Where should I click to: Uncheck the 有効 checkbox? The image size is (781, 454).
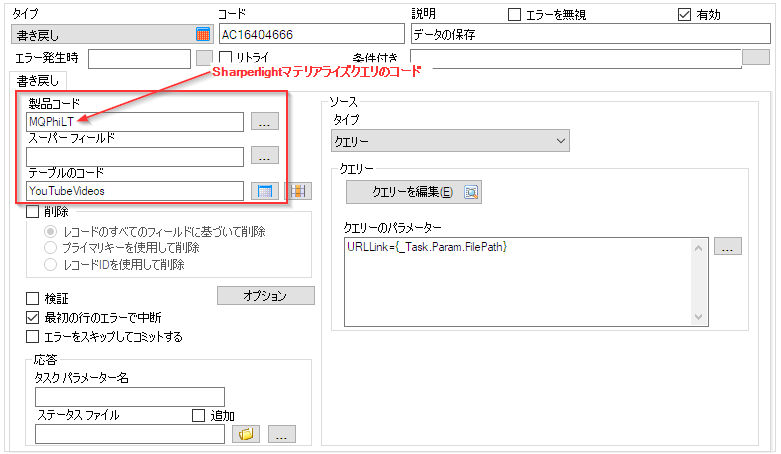[x=684, y=15]
